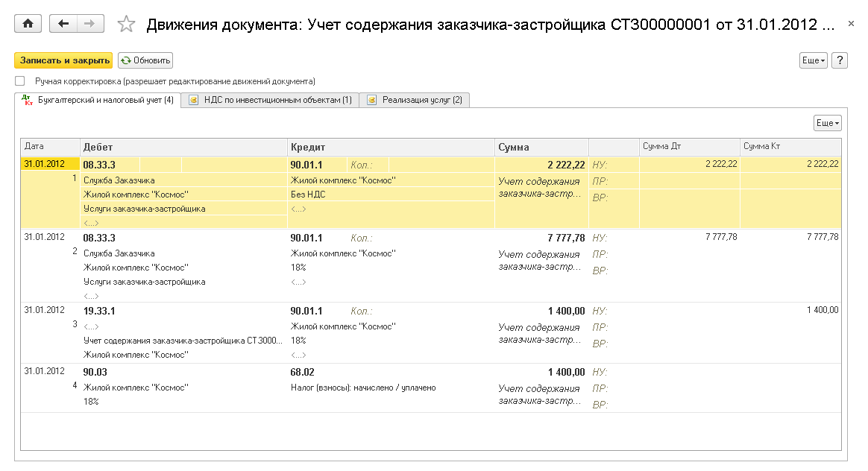
Task: Click the Кредит column header
Action: [391, 147]
